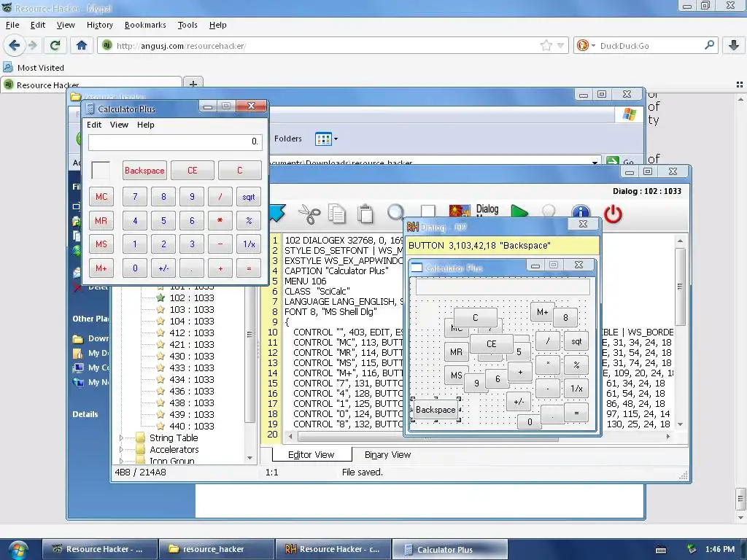Click the red power exit icon
Viewport: 747px width, 560px height.
(x=613, y=214)
